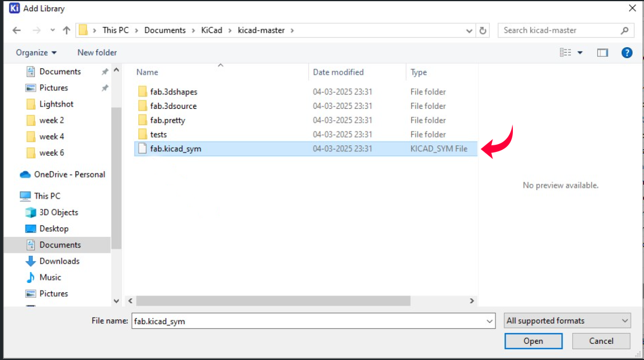644x360 pixels.
Task: Sort files by Date modified column
Action: pyautogui.click(x=338, y=72)
